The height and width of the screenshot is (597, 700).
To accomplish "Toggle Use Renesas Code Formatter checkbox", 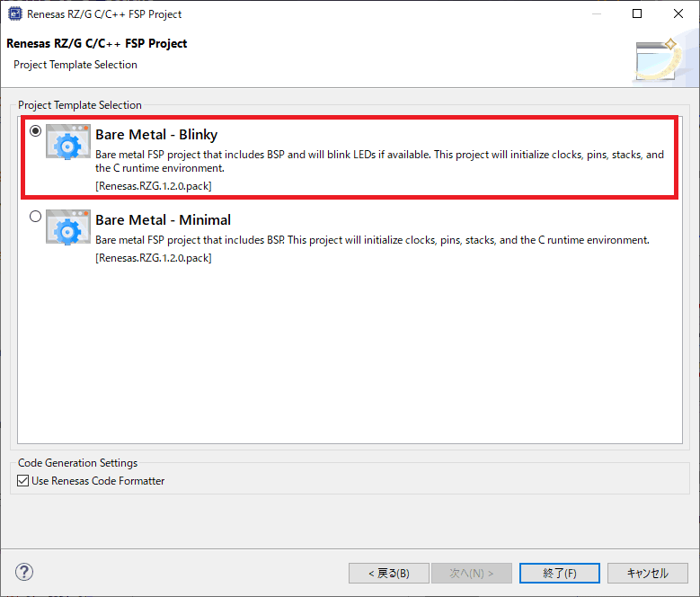I will [x=22, y=481].
